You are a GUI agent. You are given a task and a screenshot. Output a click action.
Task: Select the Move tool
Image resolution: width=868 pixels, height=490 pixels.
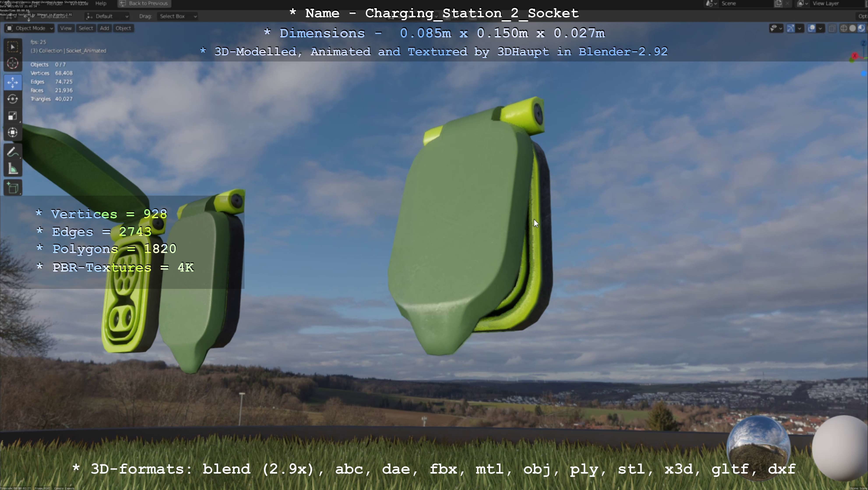13,83
